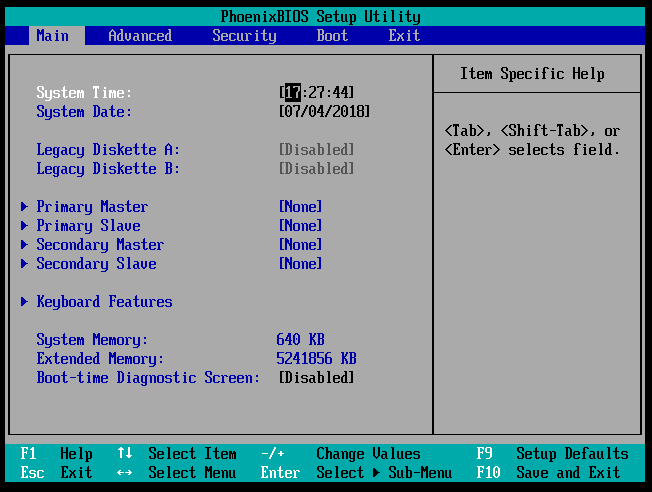Expand the Primary Master arrow
652x492 pixels.
click(x=25, y=206)
